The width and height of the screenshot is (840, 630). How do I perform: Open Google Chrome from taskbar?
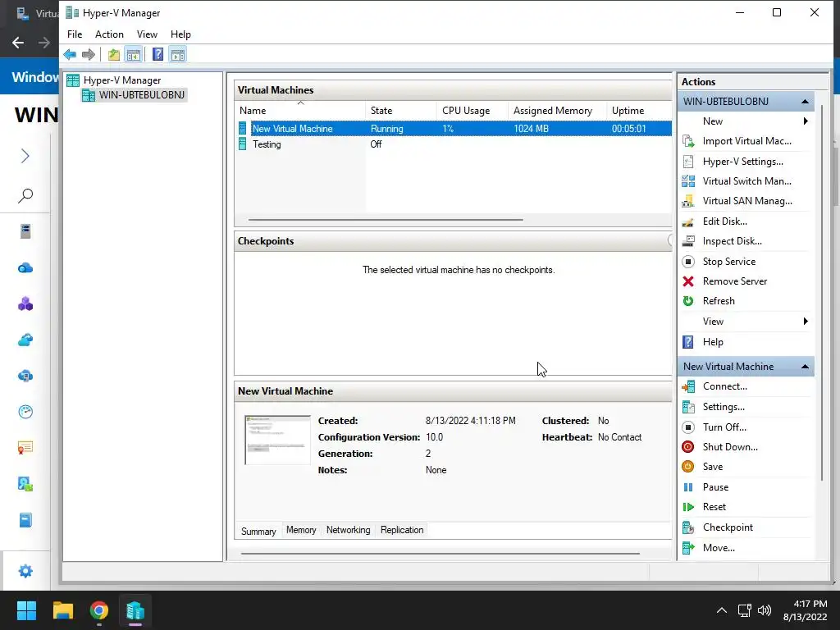(x=99, y=610)
